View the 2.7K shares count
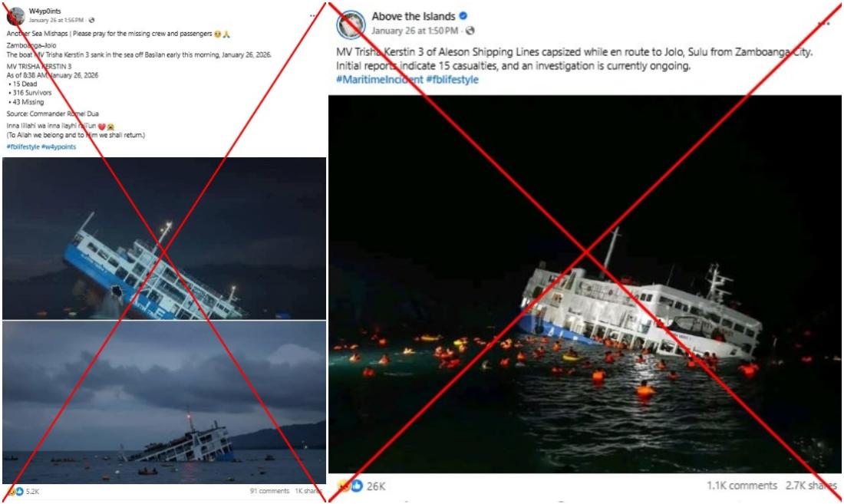The height and width of the screenshot is (504, 844). tap(811, 486)
